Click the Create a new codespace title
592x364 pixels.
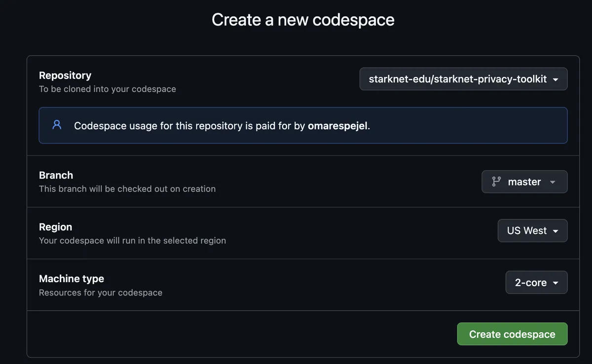(303, 20)
